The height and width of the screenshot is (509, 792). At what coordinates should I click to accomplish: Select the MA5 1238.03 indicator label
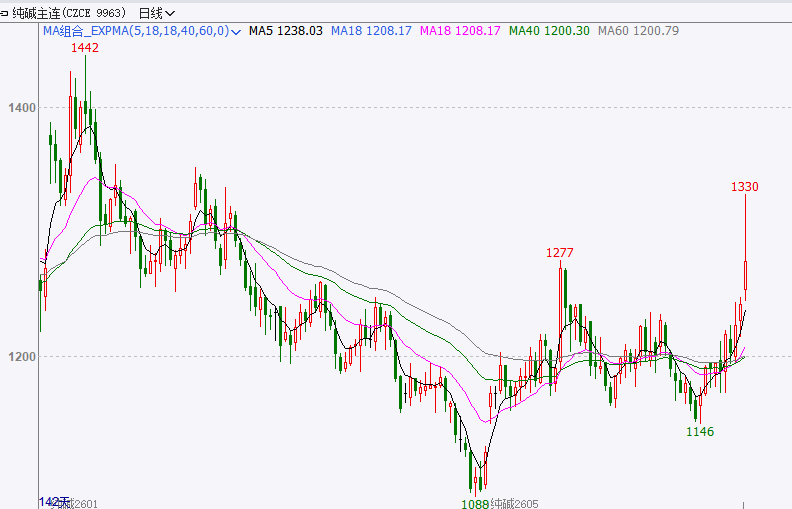[285, 31]
